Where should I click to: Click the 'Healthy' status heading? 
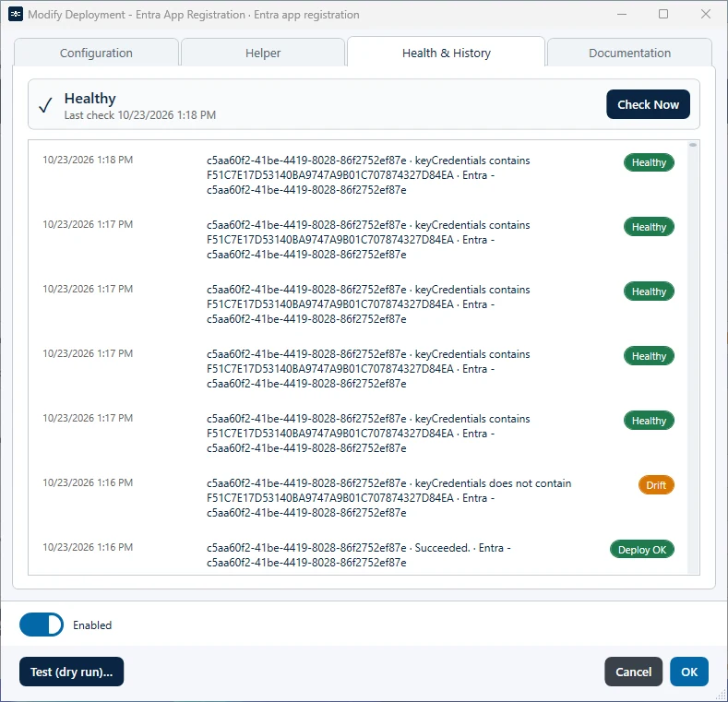coord(90,99)
